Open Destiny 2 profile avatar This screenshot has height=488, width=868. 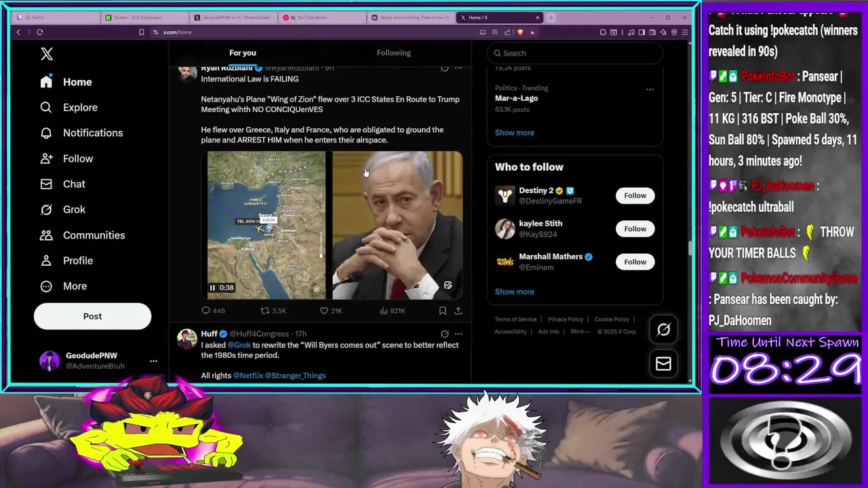(505, 196)
